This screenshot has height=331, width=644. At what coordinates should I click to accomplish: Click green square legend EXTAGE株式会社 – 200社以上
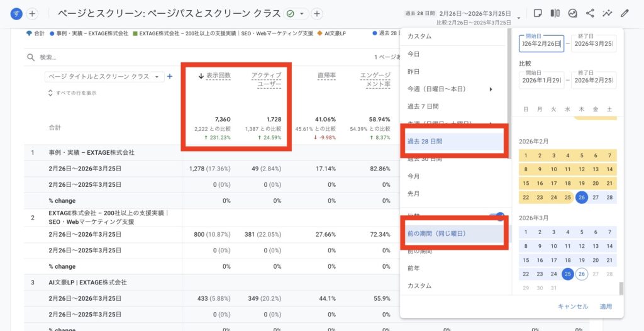click(223, 33)
